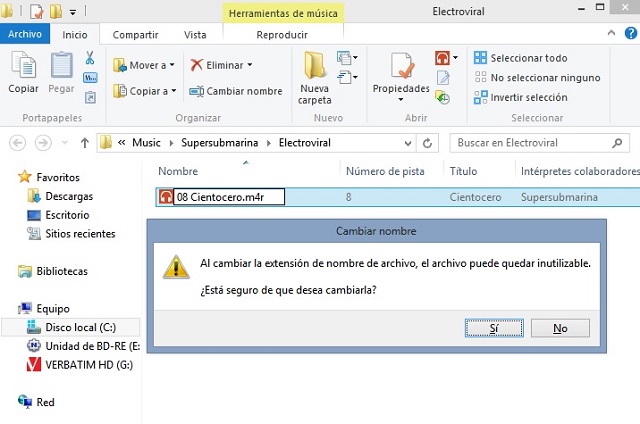Image resolution: width=640 pixels, height=424 pixels.
Task: Open the Help question mark icon
Action: point(631,33)
